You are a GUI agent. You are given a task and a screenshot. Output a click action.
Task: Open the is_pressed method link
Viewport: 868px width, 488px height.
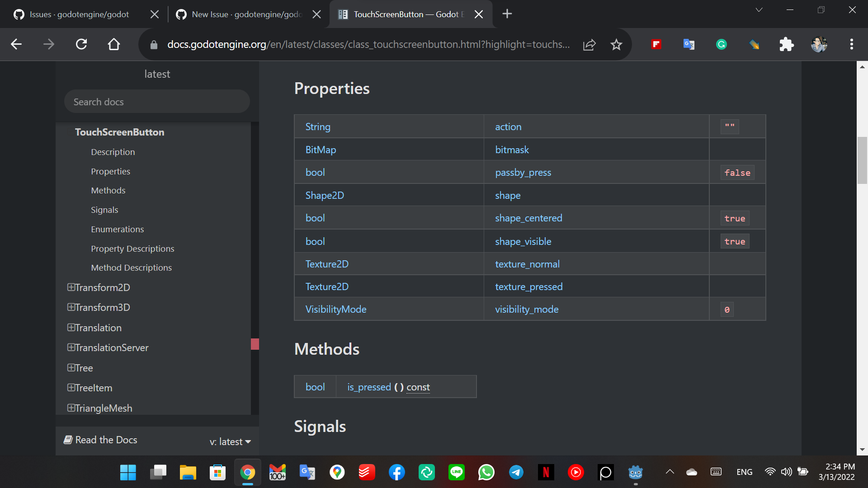click(x=369, y=387)
